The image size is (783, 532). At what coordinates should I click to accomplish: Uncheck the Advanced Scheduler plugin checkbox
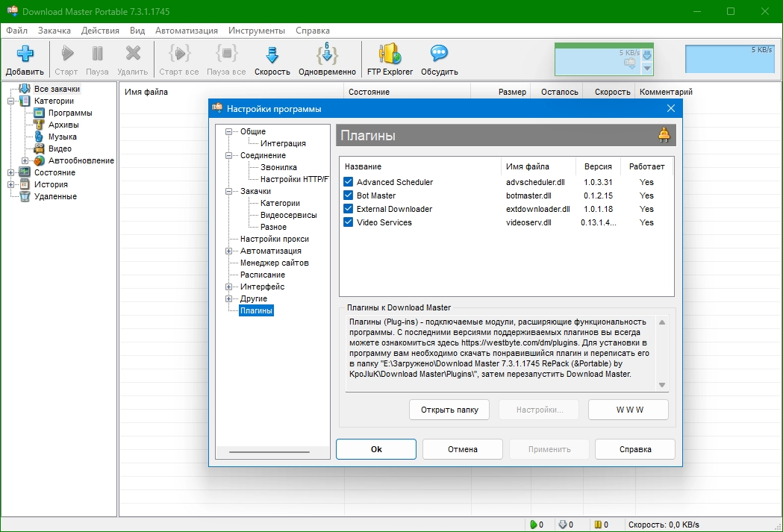[349, 182]
